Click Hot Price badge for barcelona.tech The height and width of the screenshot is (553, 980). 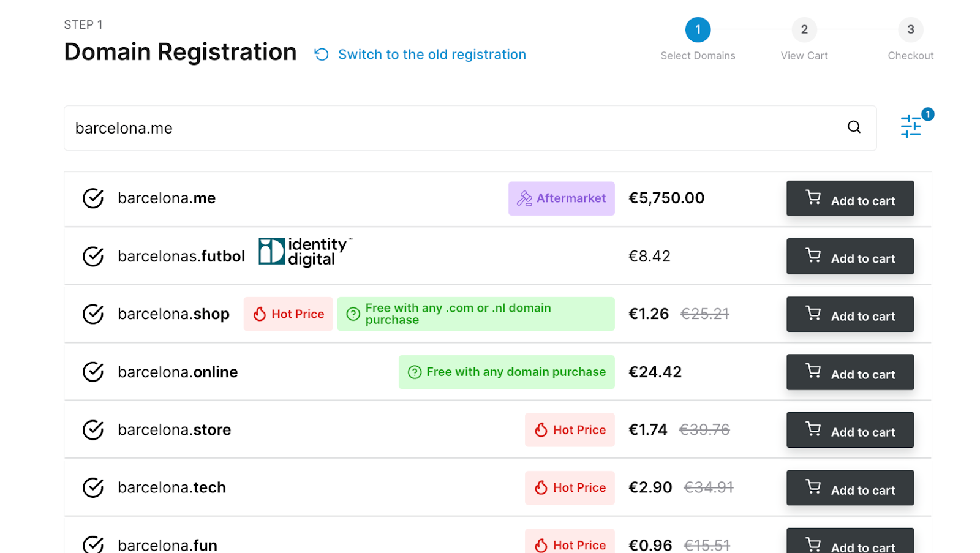(x=570, y=487)
